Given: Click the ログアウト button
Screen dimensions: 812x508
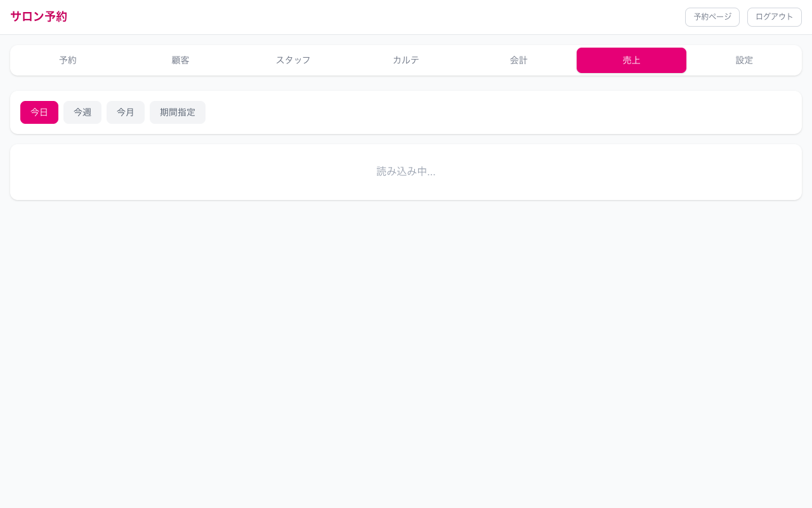Looking at the screenshot, I should 774,17.
